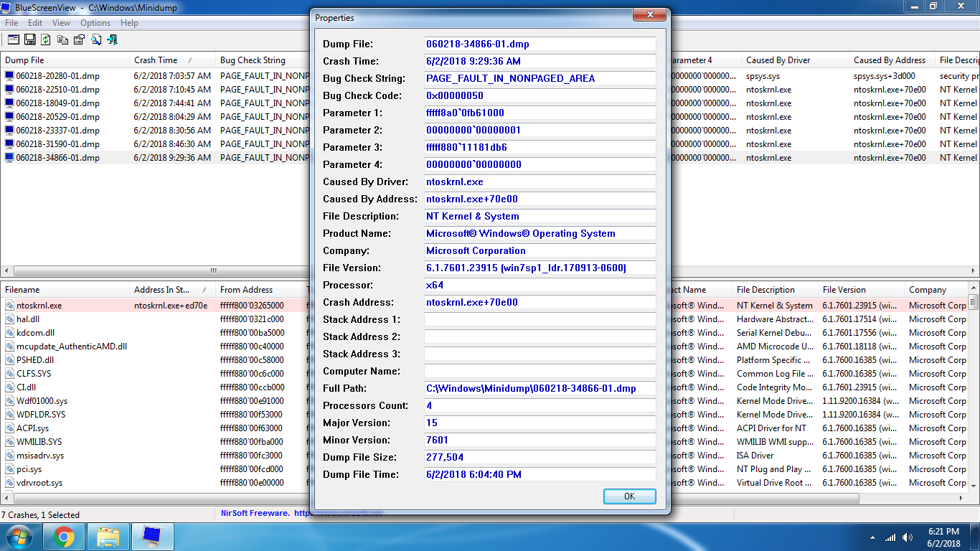Screen dimensions: 980x551
Task: Click the icon beside CLFS.SYS
Action: pyautogui.click(x=9, y=374)
